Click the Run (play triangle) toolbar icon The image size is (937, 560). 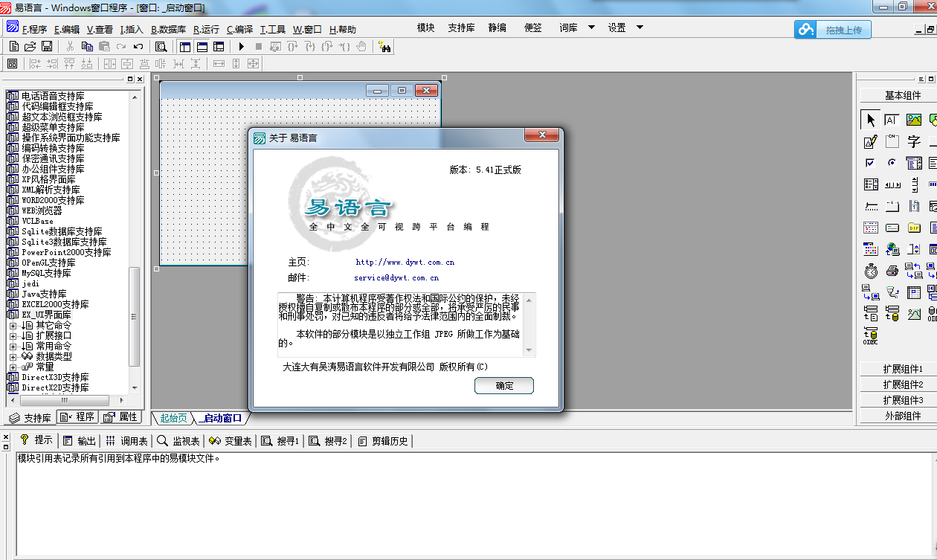pyautogui.click(x=241, y=46)
